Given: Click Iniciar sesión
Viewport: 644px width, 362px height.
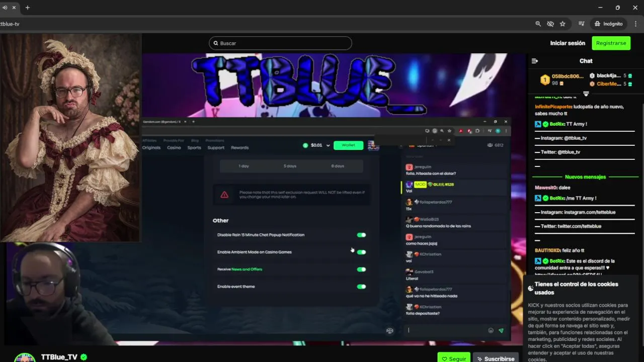Looking at the screenshot, I should (x=568, y=43).
